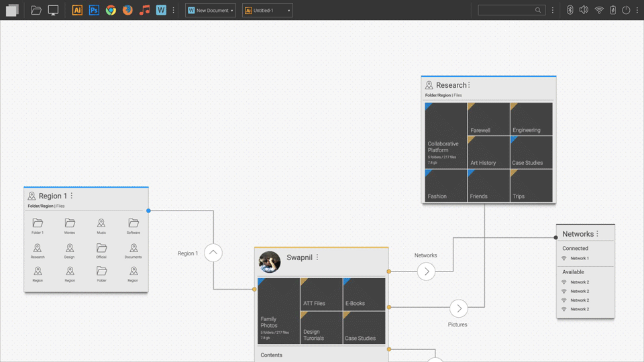Collapse Region 1 using the up chevron circle
This screenshot has height=362, width=644.
click(213, 253)
